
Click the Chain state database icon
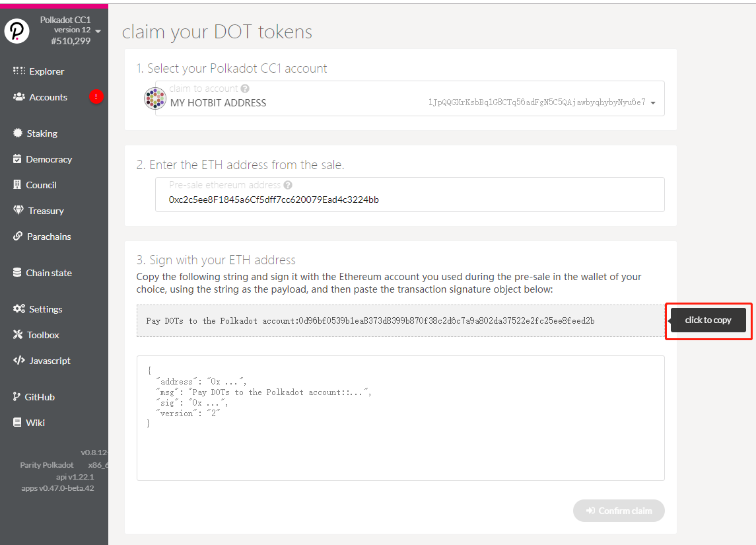point(18,272)
